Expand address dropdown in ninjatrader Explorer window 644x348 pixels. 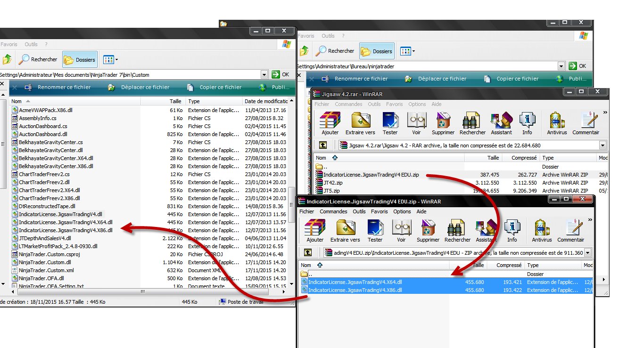point(561,66)
